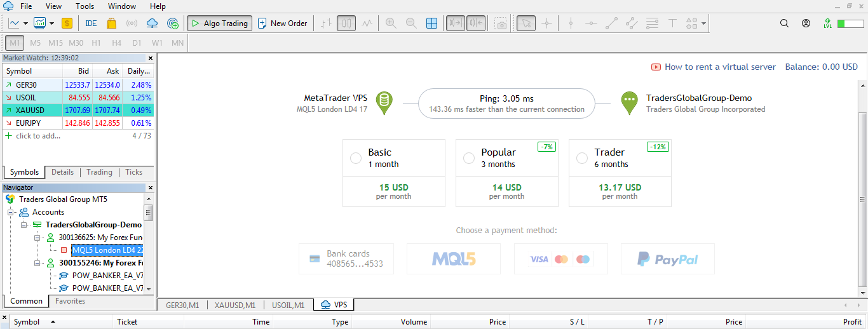This screenshot has width=868, height=329.
Task: Toggle auto-scroll chart to end icon
Action: click(455, 23)
